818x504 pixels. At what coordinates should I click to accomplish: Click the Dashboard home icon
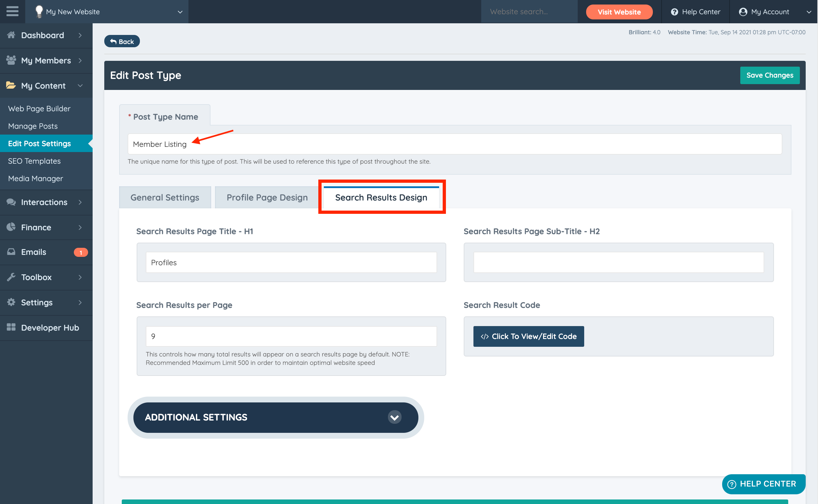(x=11, y=35)
